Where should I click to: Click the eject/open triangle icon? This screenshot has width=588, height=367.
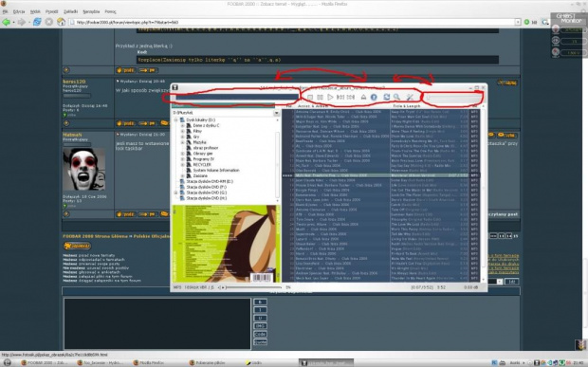[363, 97]
